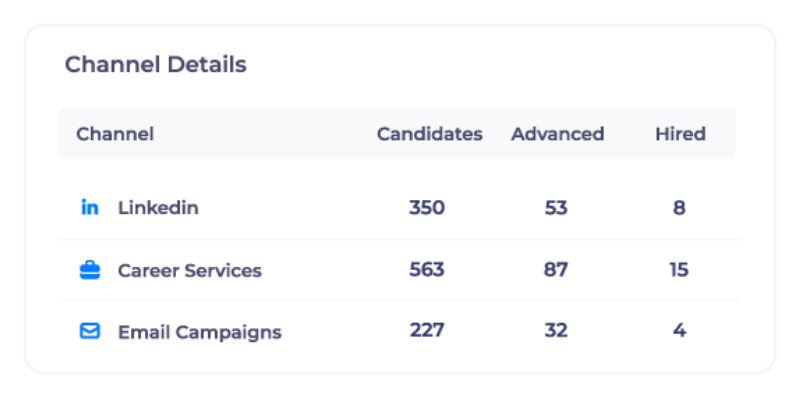Click the Channel Details heading

pyautogui.click(x=155, y=65)
